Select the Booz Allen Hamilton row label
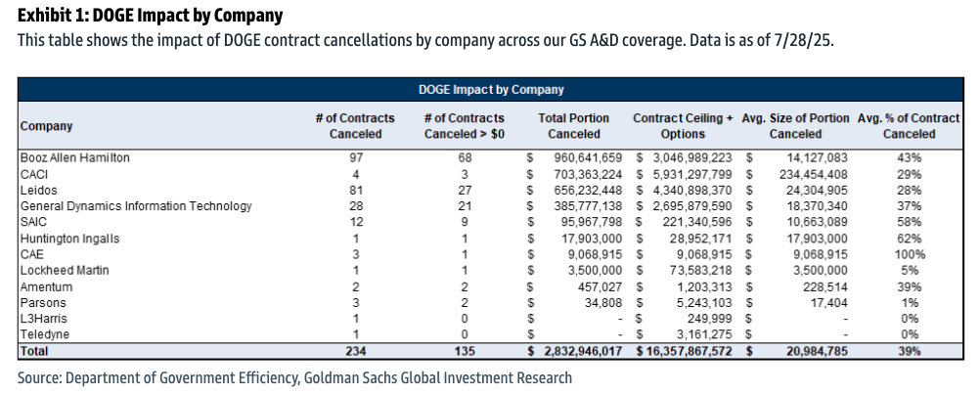Viewport: 980px width, 394px height. pyautogui.click(x=75, y=158)
